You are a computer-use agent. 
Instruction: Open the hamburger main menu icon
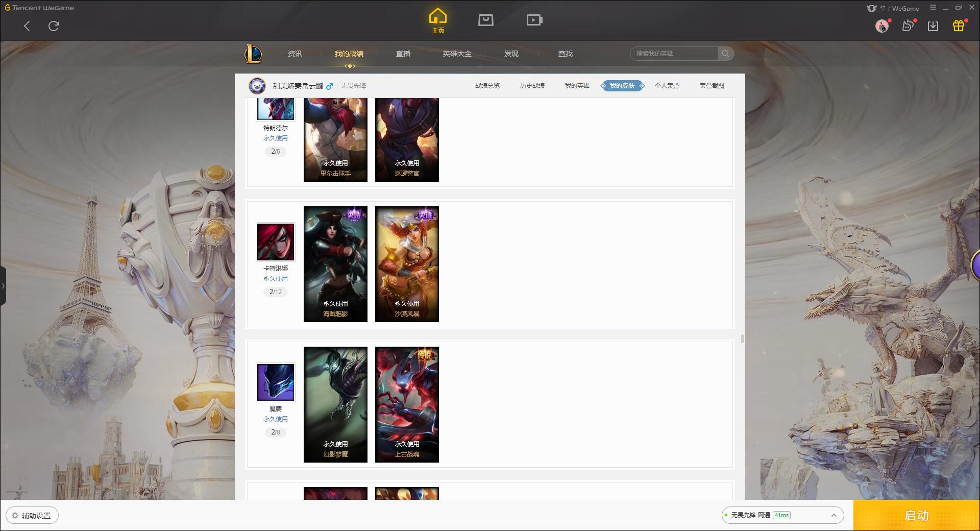[x=933, y=8]
